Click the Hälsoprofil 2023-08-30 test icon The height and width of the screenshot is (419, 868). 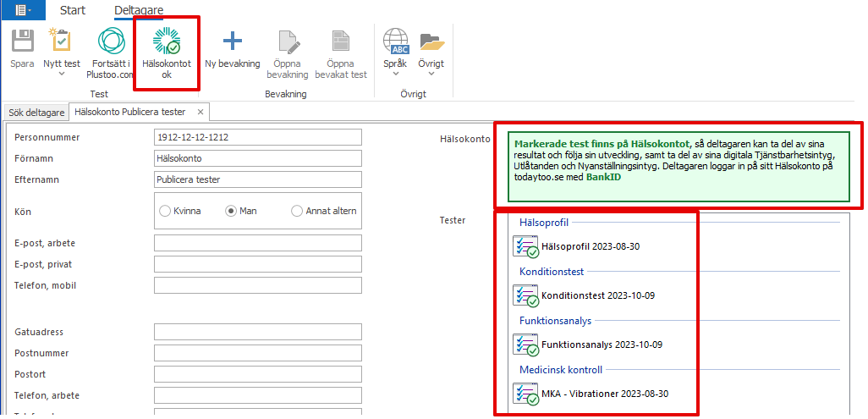526,246
